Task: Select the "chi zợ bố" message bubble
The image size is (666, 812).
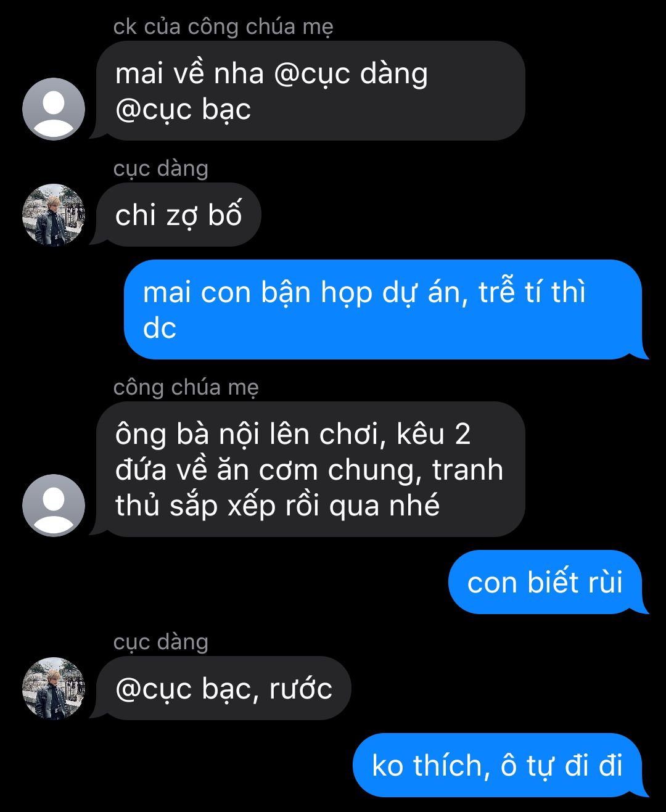Action: pos(178,215)
